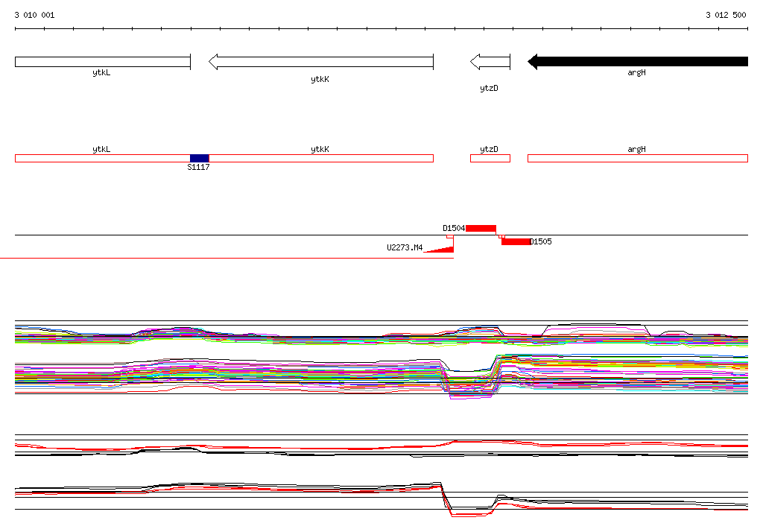Select the red-outlined argH segment box
The width and height of the screenshot is (763, 532).
[x=638, y=158]
